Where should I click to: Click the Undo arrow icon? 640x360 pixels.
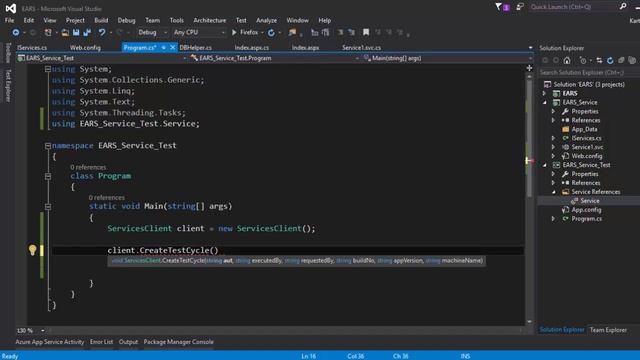coord(102,32)
